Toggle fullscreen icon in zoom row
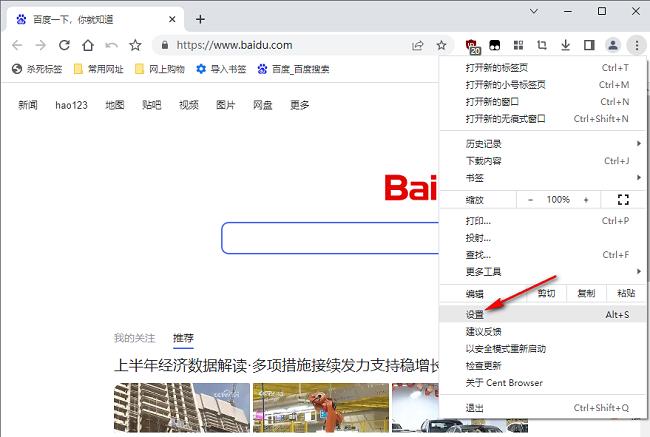Viewport: 650px width, 437px height. click(623, 200)
